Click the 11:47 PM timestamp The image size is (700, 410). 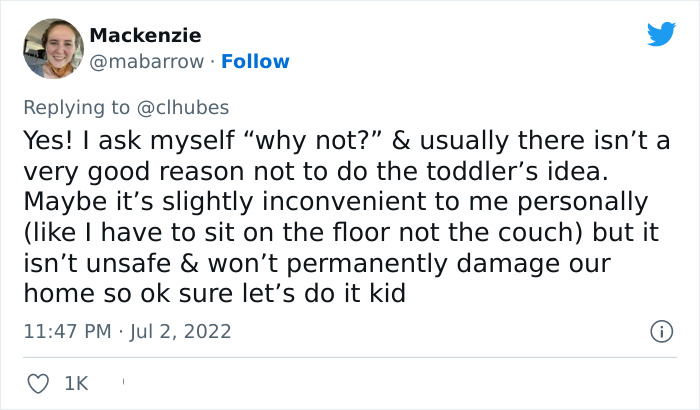pyautogui.click(x=64, y=330)
